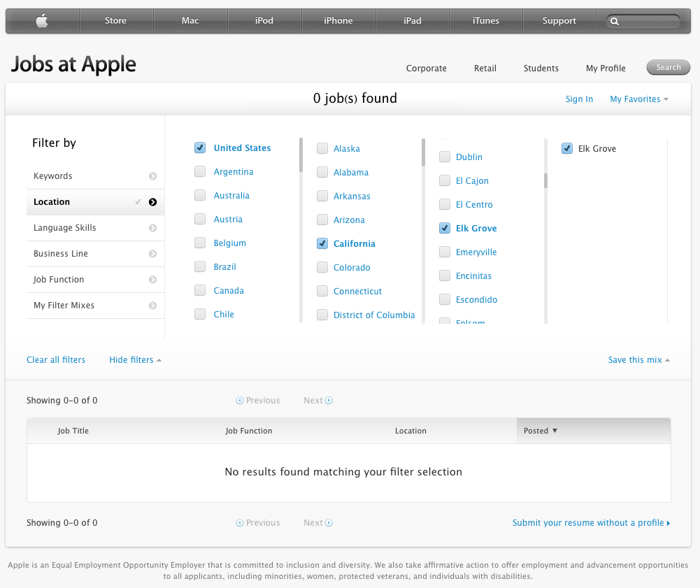Sort by the Job Function column header
The height and width of the screenshot is (588, 700).
tap(249, 431)
